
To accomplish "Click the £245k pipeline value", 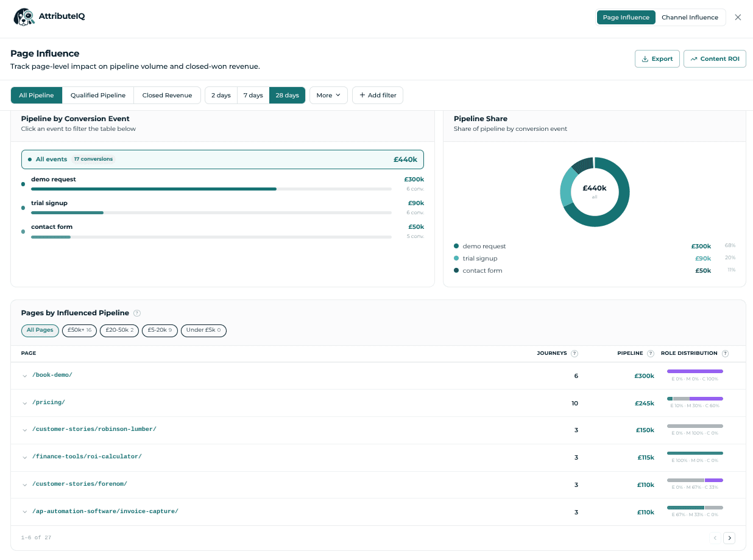I will (x=645, y=403).
